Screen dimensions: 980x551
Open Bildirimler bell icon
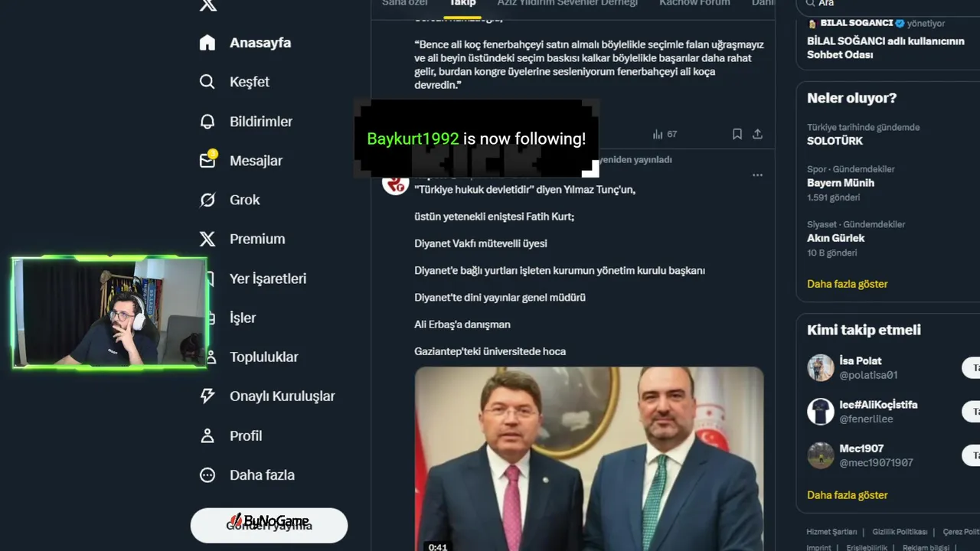(207, 122)
